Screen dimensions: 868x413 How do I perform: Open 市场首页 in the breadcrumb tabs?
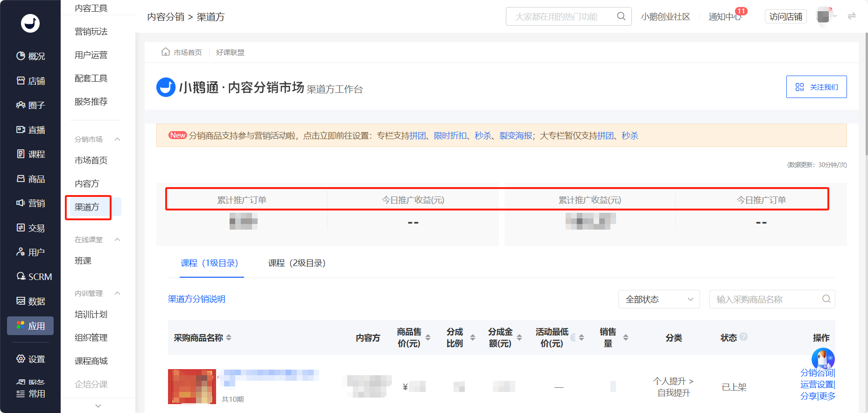182,52
